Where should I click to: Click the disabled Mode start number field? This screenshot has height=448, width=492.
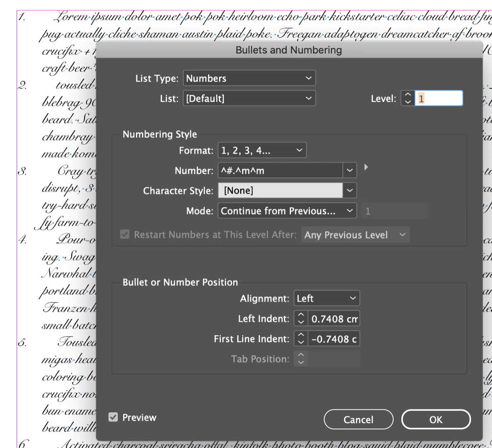coord(394,211)
